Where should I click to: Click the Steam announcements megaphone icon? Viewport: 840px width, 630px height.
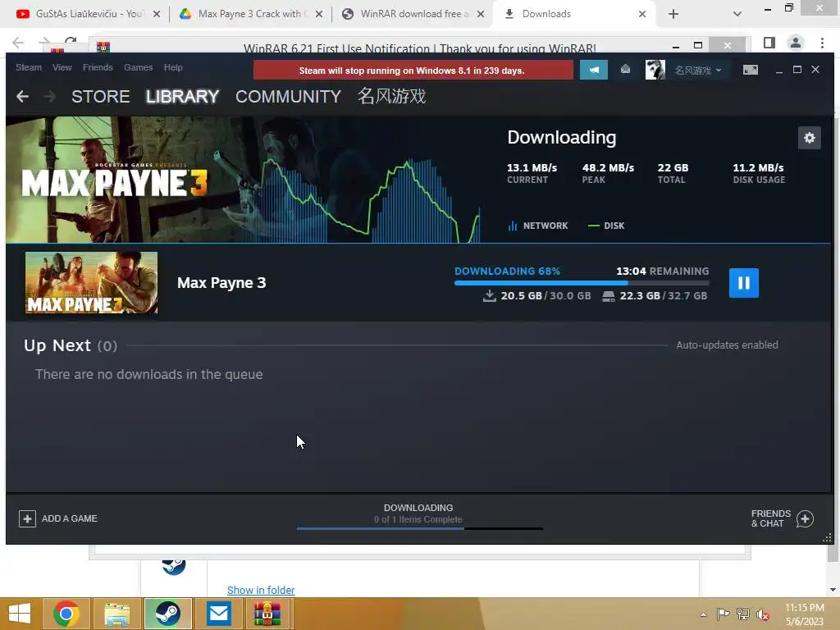coord(594,71)
